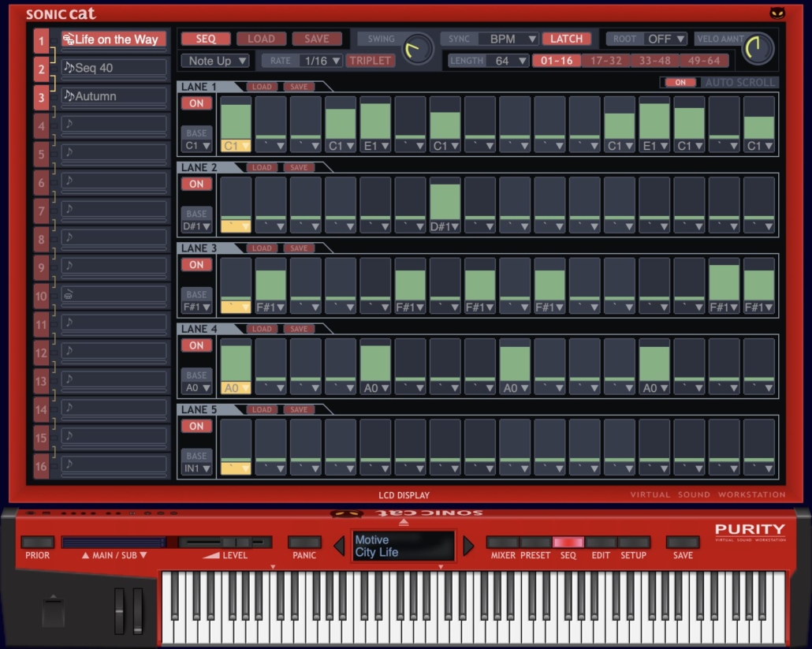Toggle the ON button for Lane 2
This screenshot has width=812, height=649.
(196, 184)
